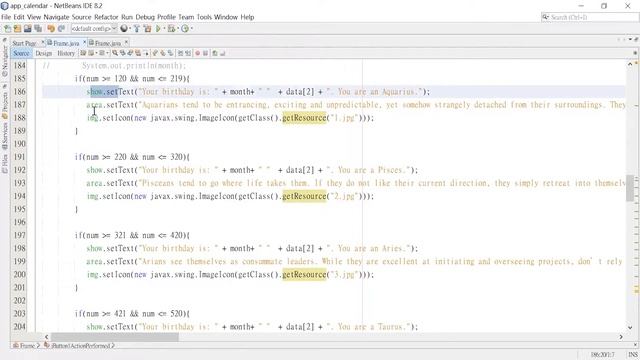The image size is (640, 360).
Task: Open the Debug menu
Action: tap(145, 17)
